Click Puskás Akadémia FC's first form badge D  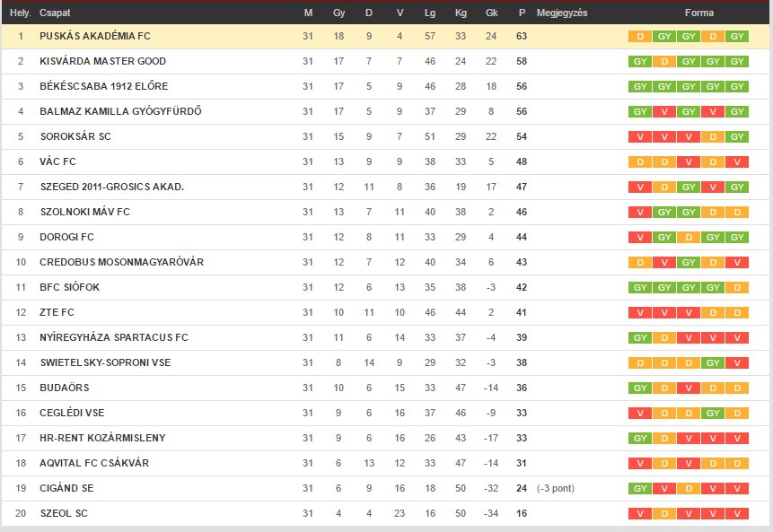point(640,37)
